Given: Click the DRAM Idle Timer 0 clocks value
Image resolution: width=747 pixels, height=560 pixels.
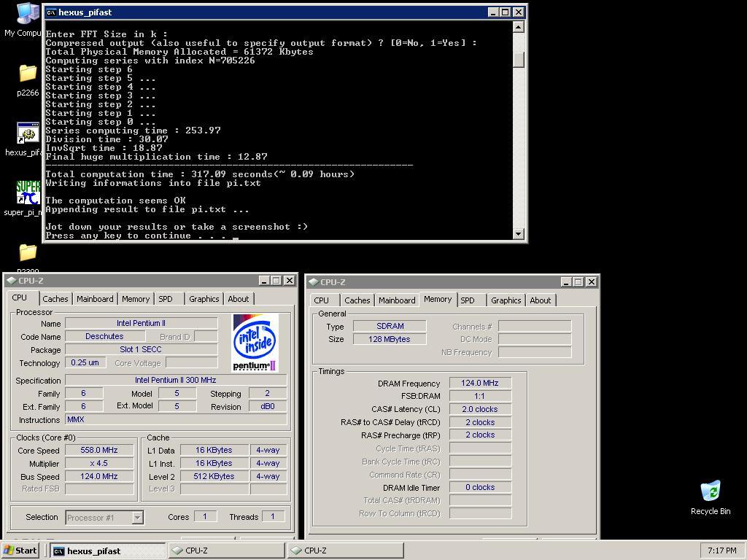Looking at the screenshot, I should tap(480, 487).
